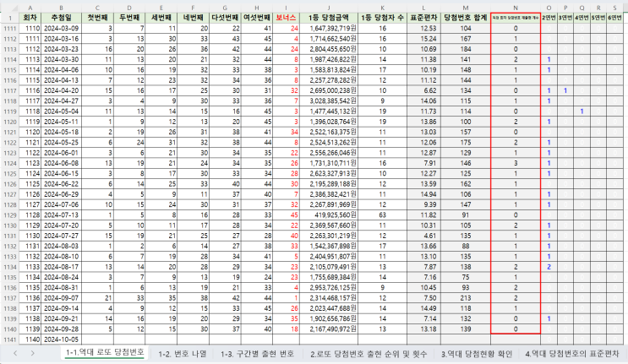This screenshot has width=628, height=364.
Task: Select column J header
Action: click(329, 8)
